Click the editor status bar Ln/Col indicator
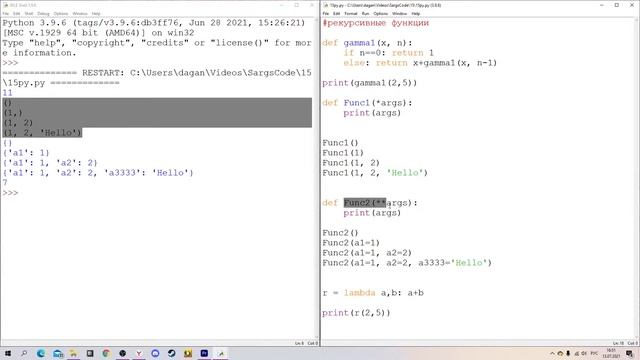The width and height of the screenshot is (640, 360). tap(625, 343)
